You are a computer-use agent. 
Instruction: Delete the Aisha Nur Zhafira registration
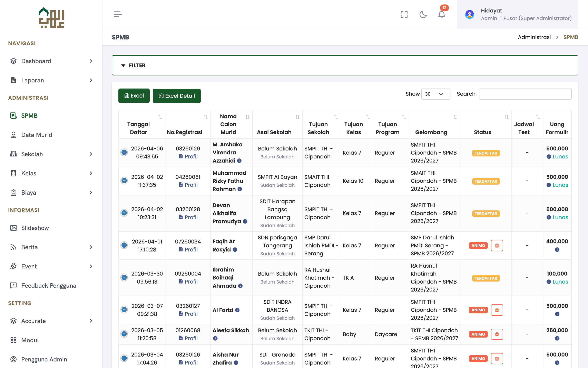click(x=497, y=359)
